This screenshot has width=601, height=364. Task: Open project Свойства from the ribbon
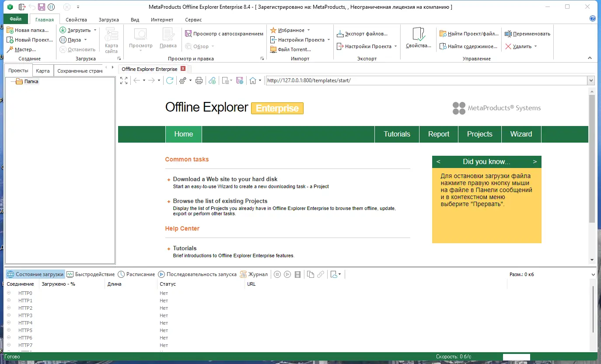pos(419,38)
